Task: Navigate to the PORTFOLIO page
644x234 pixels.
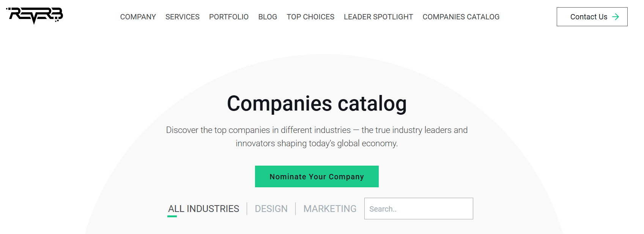Action: point(229,17)
